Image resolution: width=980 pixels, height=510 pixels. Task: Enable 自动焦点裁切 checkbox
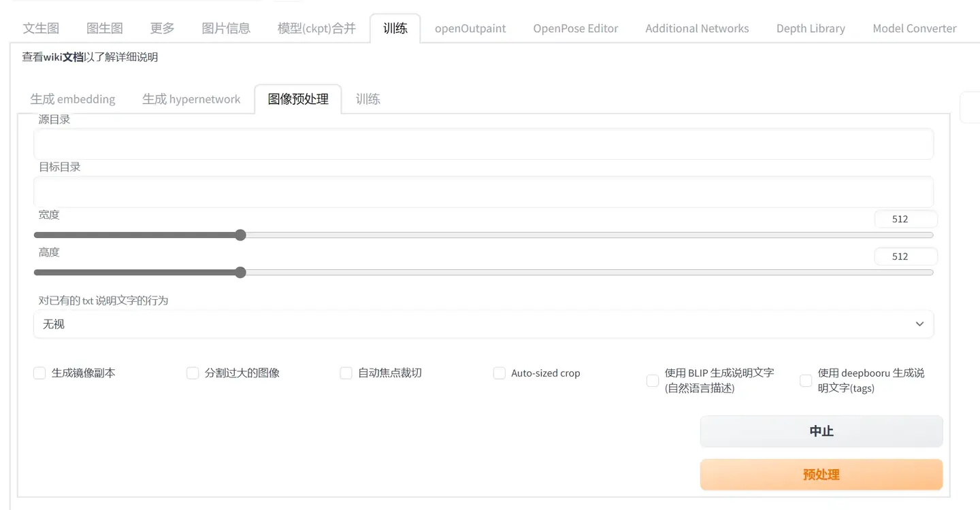346,373
